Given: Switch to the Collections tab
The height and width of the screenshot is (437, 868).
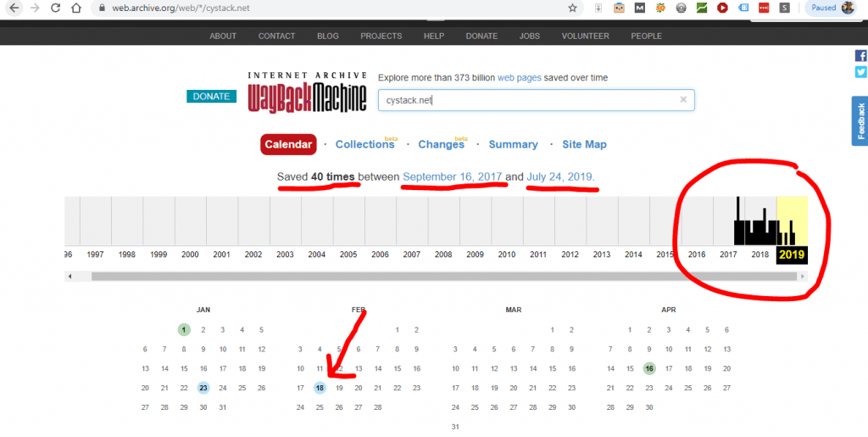Looking at the screenshot, I should tap(364, 144).
